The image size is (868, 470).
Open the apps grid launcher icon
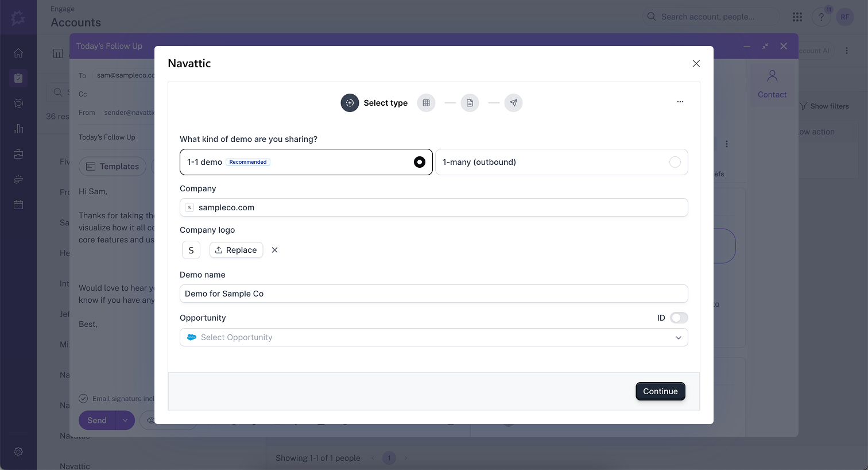[797, 17]
